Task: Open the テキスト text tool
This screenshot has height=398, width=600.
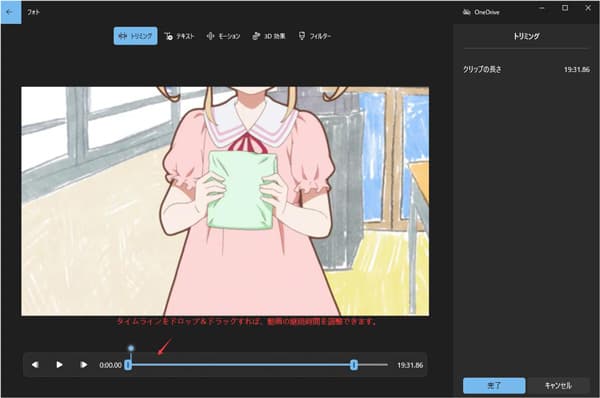Action: click(179, 36)
